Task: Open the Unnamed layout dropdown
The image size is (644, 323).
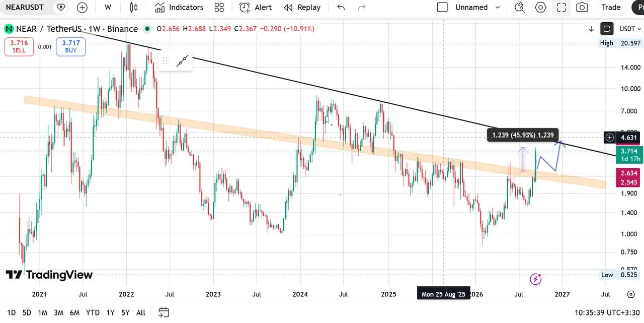Action: (x=471, y=8)
